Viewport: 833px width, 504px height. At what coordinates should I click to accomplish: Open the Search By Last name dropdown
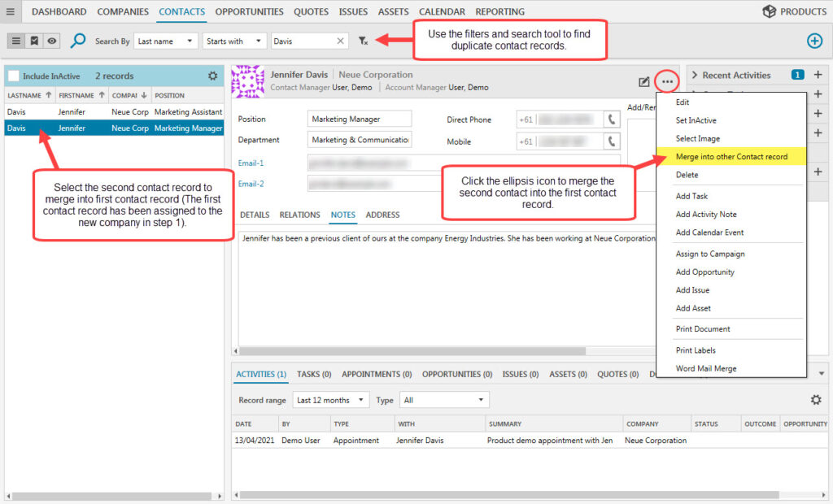click(166, 41)
